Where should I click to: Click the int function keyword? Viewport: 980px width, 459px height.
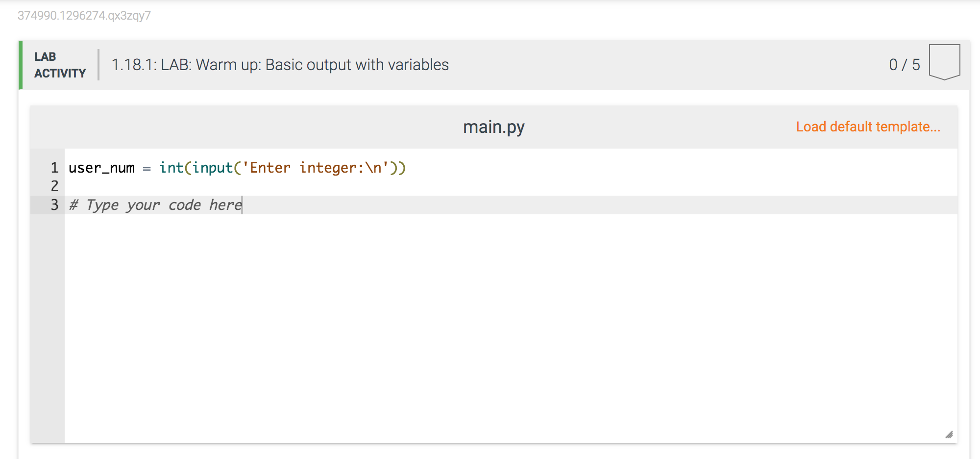pos(171,168)
